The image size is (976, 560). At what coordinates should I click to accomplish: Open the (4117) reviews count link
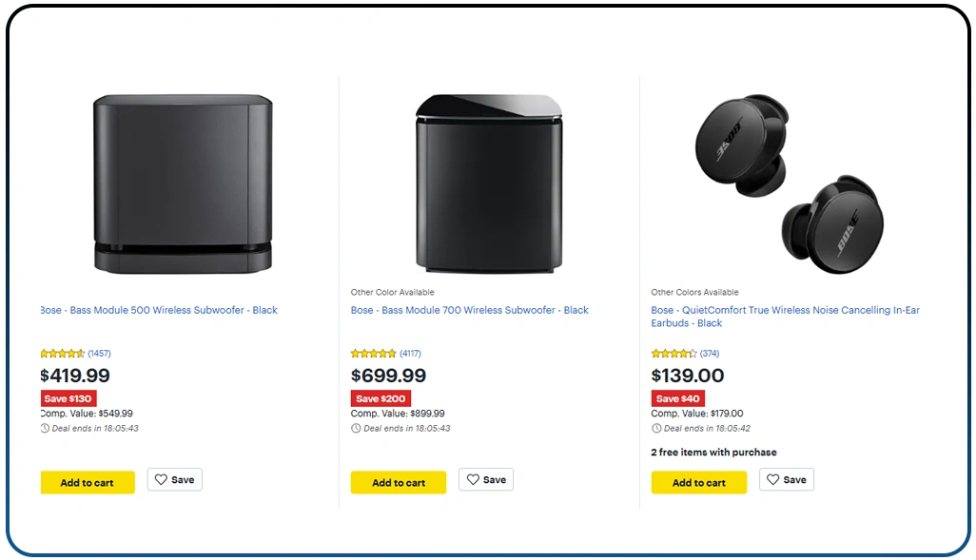pos(410,354)
